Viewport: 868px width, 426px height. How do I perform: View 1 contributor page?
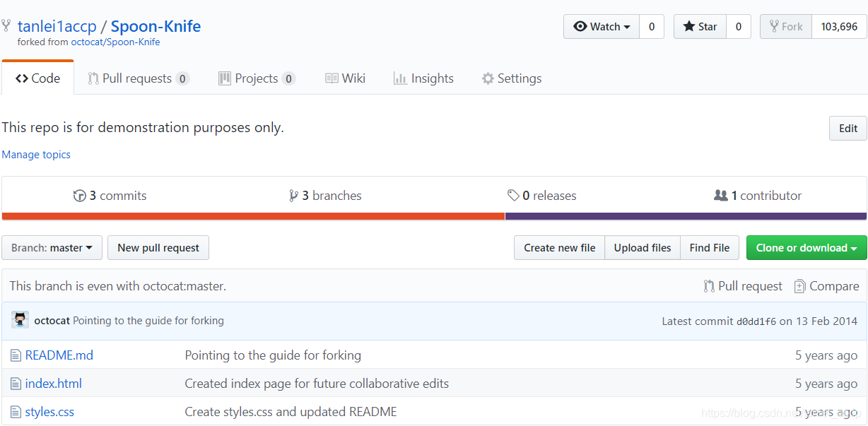point(758,196)
